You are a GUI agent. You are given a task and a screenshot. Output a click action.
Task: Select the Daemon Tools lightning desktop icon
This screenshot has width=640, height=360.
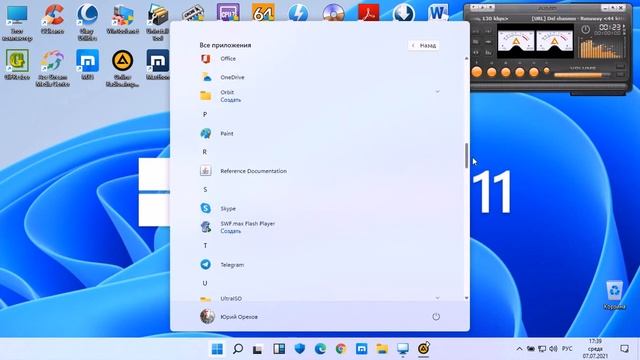(298, 13)
